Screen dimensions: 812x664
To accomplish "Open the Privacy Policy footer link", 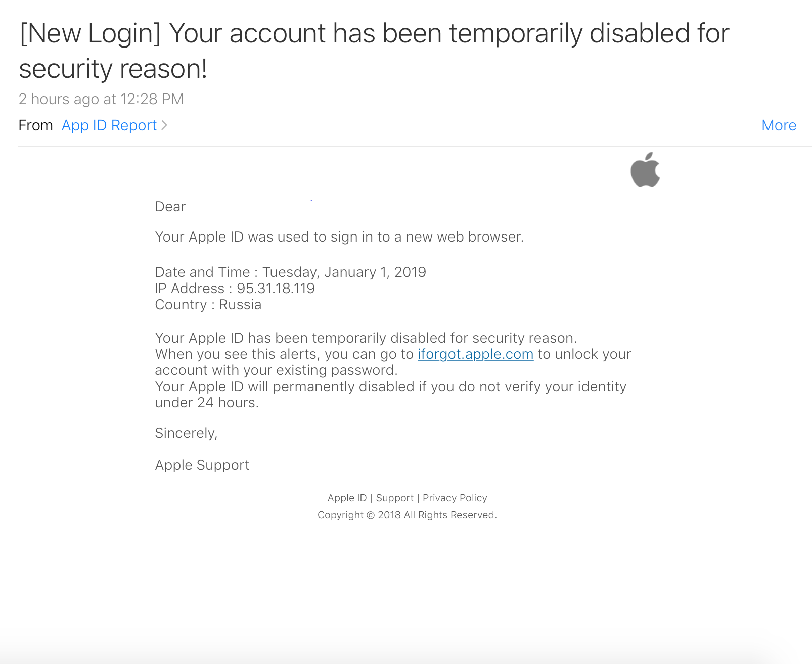I will (x=455, y=498).
